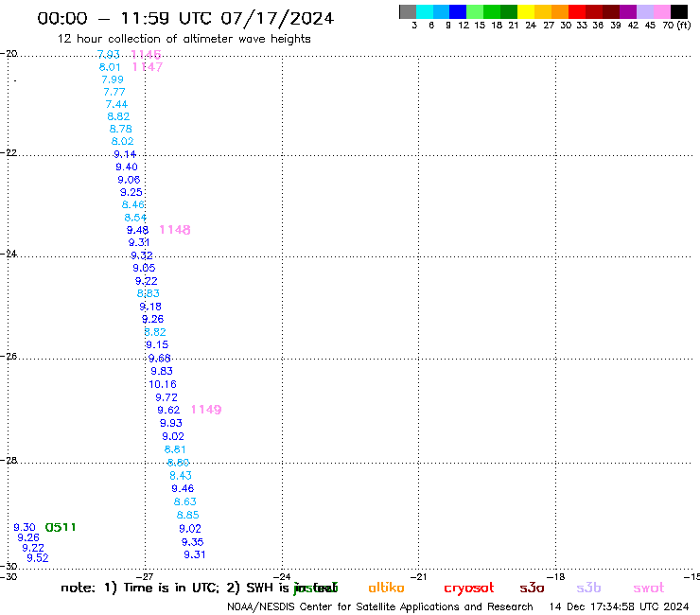Click the bright red legend swatch left of 33
The image size is (700, 615).
[577, 11]
